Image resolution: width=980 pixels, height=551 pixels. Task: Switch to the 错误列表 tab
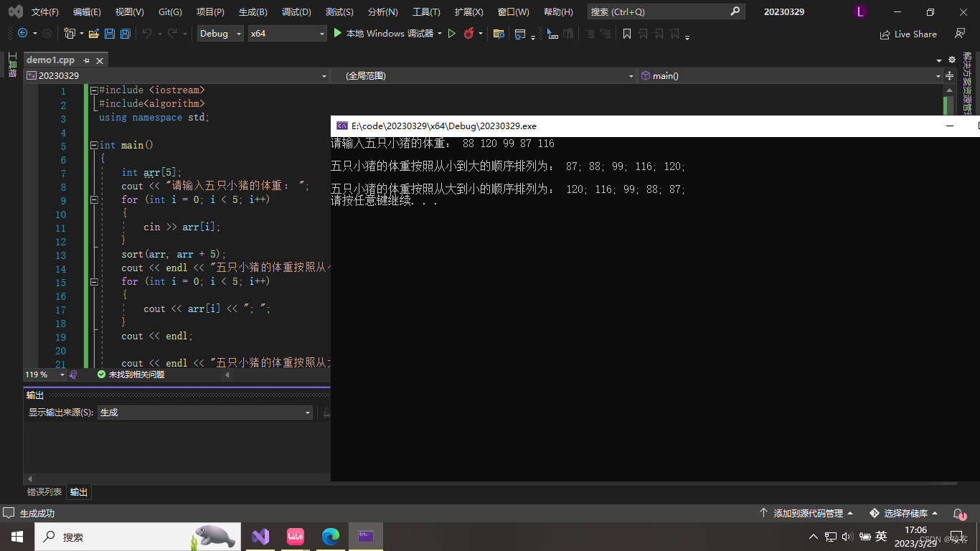tap(44, 492)
